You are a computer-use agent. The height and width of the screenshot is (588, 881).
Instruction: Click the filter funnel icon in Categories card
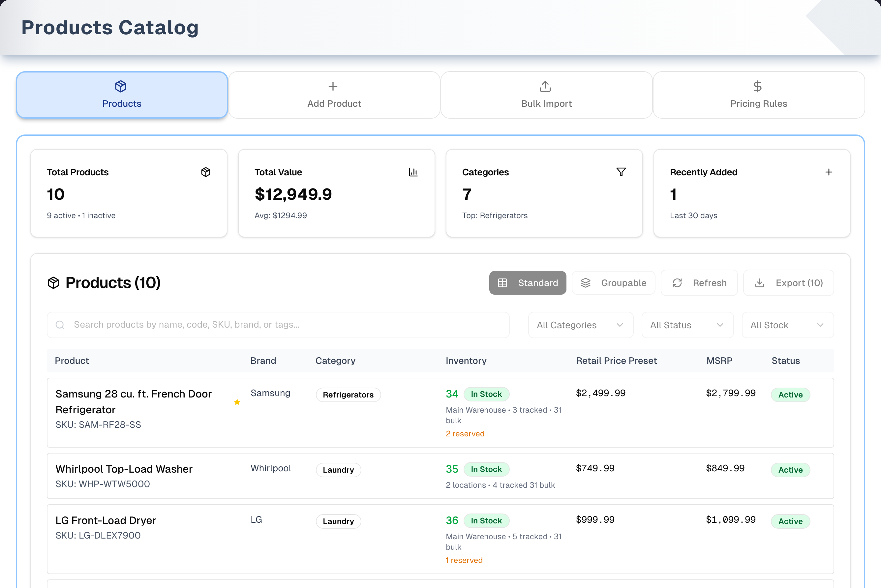click(x=621, y=172)
